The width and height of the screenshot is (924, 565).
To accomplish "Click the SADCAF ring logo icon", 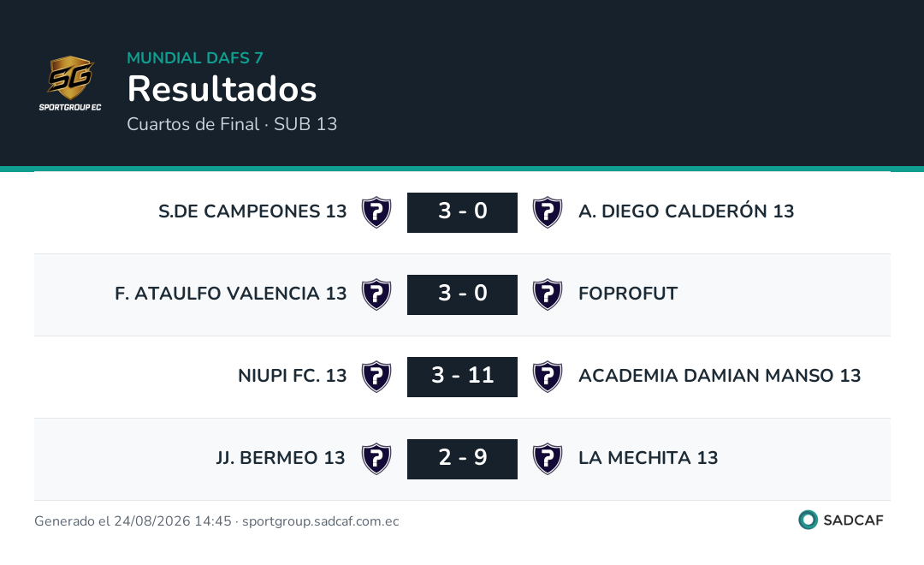I will click(x=808, y=520).
